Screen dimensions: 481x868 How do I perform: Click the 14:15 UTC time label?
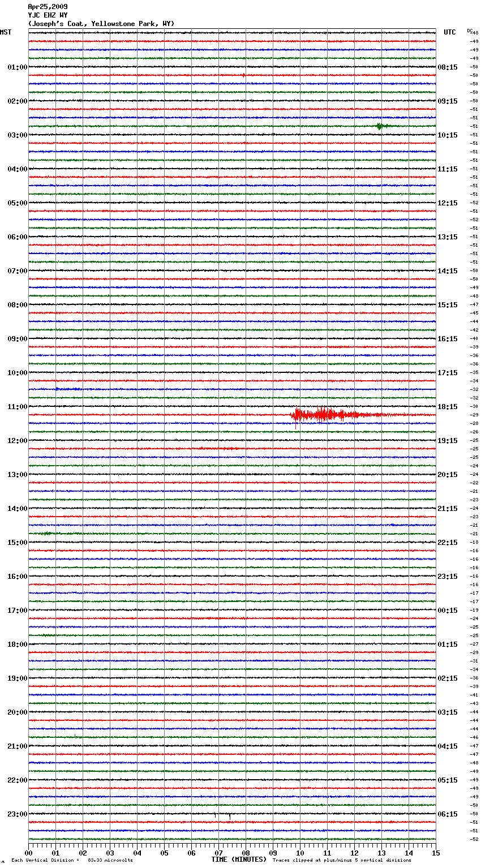tap(448, 271)
